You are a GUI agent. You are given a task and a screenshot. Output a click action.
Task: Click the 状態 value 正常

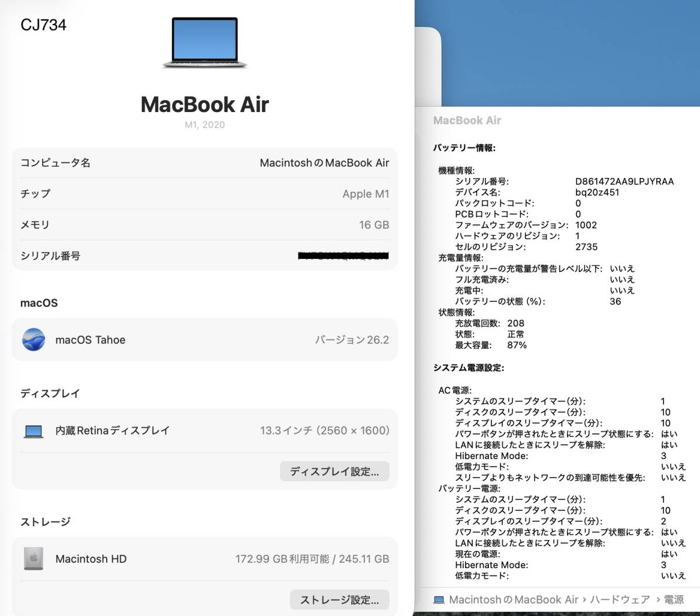(x=516, y=334)
